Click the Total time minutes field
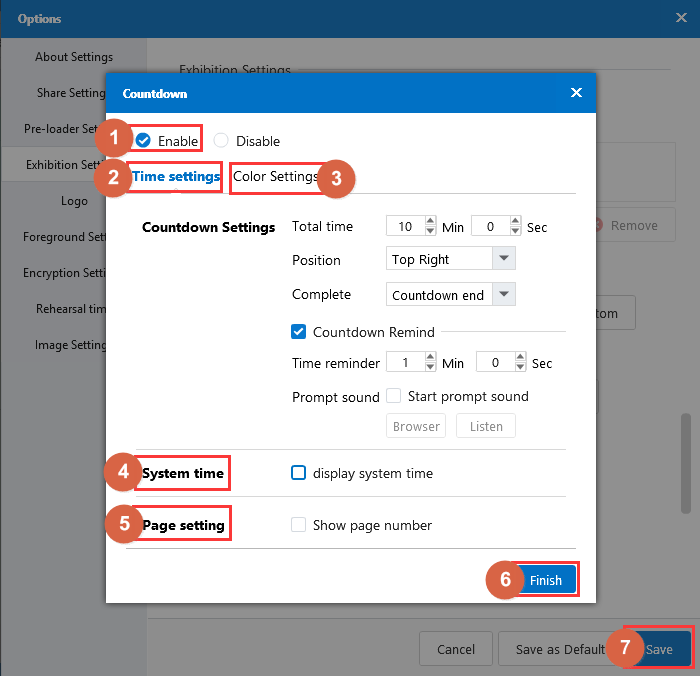 (406, 226)
